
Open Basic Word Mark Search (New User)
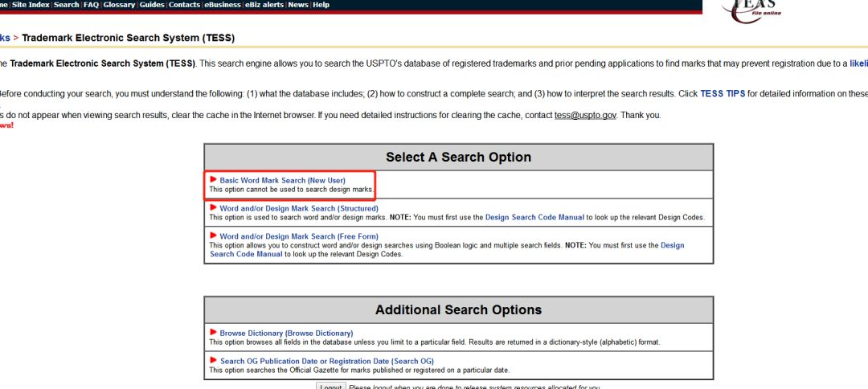pos(282,180)
